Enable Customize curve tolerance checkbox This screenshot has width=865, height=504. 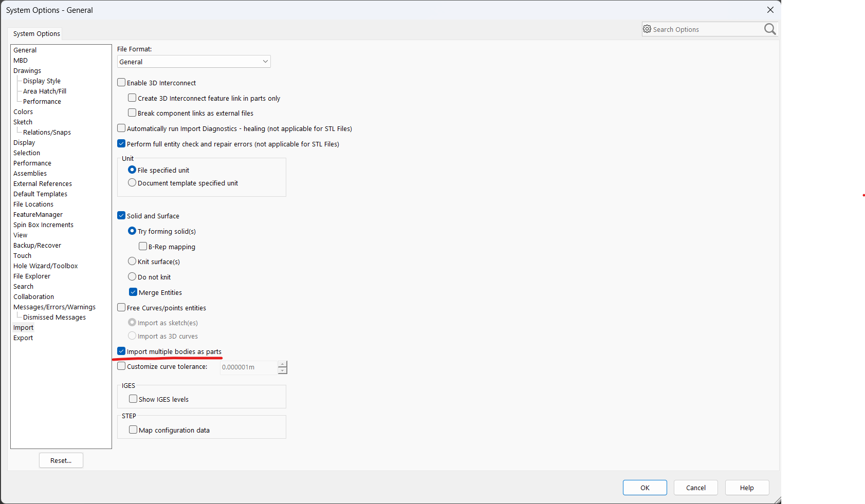coord(121,366)
